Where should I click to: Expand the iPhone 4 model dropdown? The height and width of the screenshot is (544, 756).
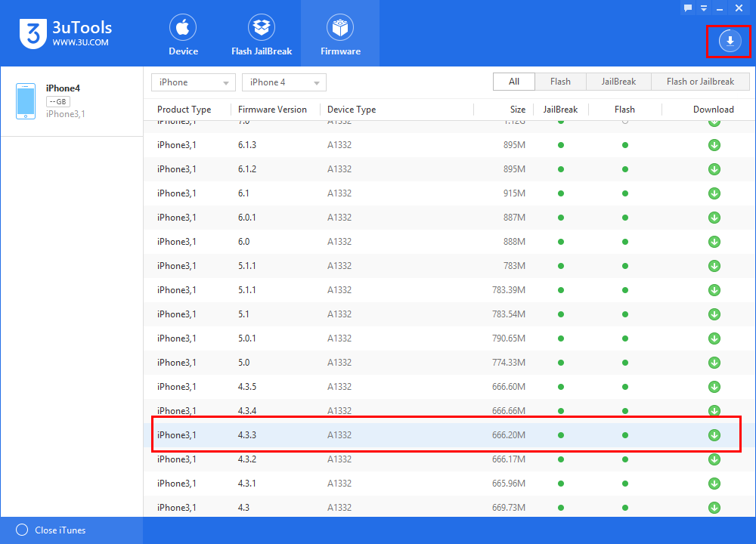click(x=284, y=82)
